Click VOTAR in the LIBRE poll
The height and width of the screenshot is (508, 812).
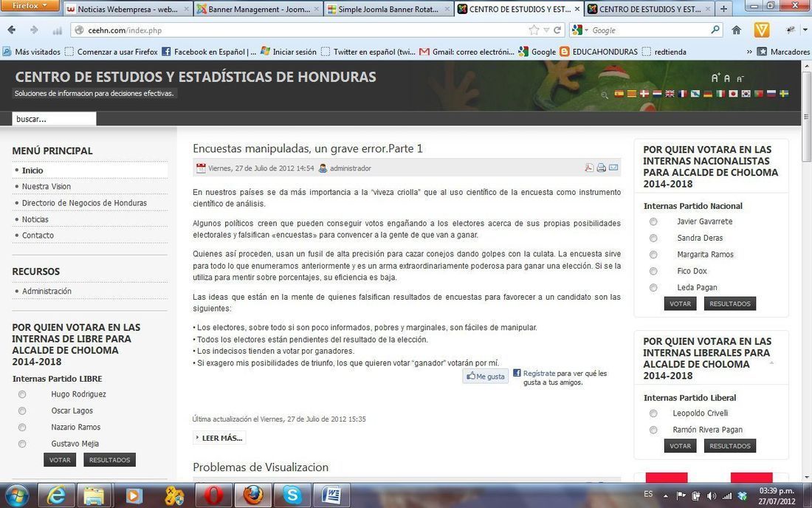(60, 460)
